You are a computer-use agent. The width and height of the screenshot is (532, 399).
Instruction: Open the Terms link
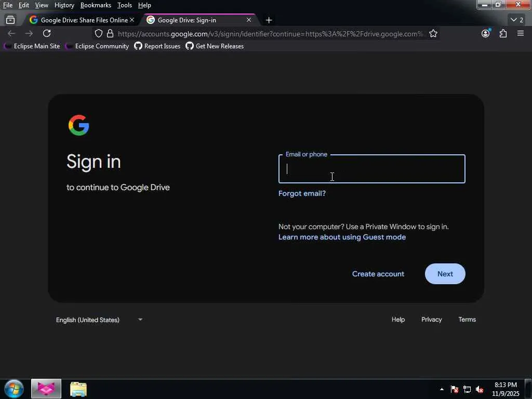[467, 320]
